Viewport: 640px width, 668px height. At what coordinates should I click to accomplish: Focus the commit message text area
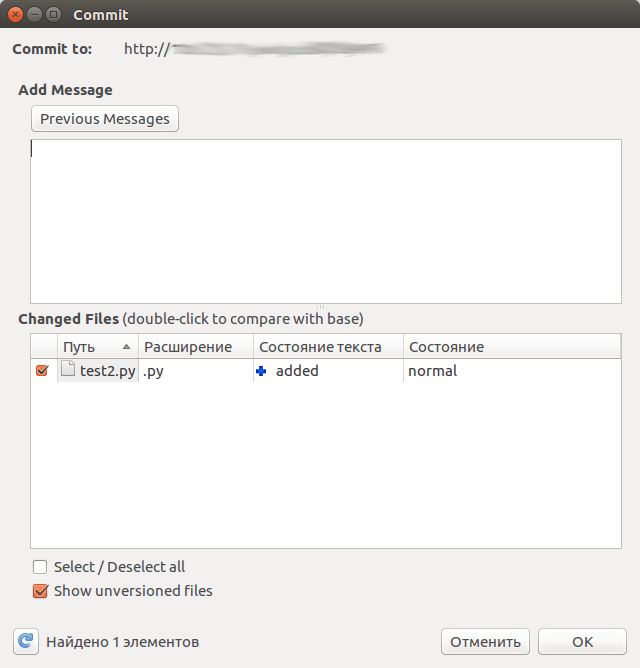(326, 221)
